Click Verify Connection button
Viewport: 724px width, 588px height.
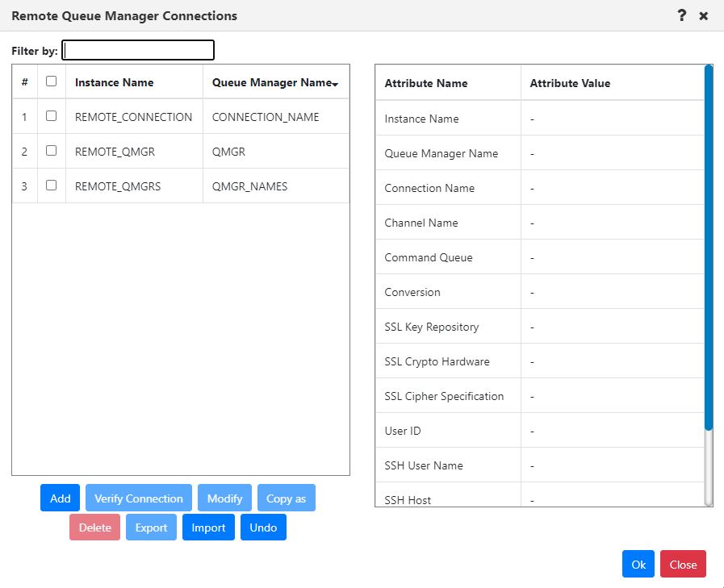pos(139,498)
